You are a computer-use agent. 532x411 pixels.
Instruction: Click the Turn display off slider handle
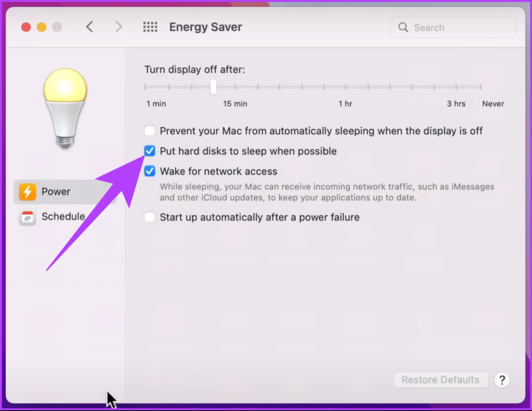[213, 87]
